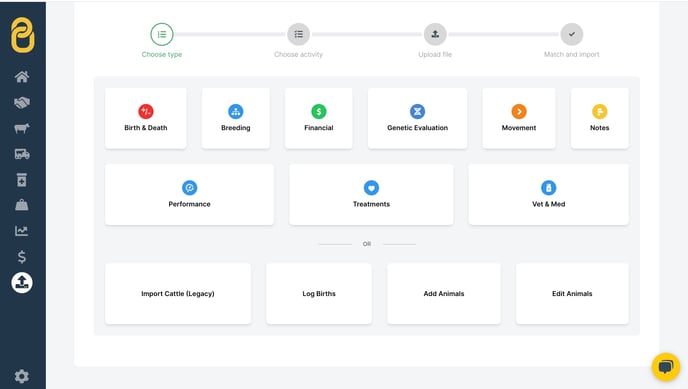Viewport: 688px width, 389px height.
Task: Click the weight scale icon in sidebar
Action: (22, 205)
